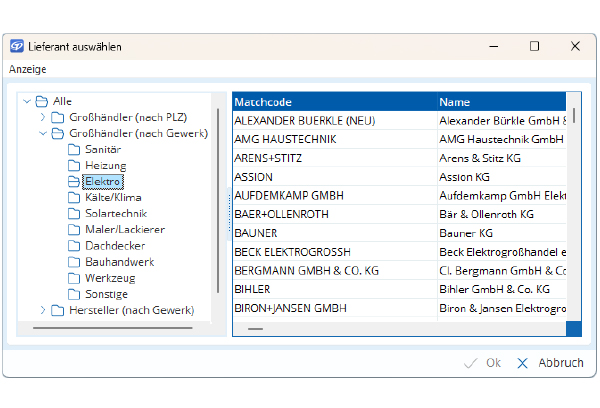This screenshot has height=408, width=600.
Task: Select the Sanitär category
Action: pyautogui.click(x=103, y=149)
